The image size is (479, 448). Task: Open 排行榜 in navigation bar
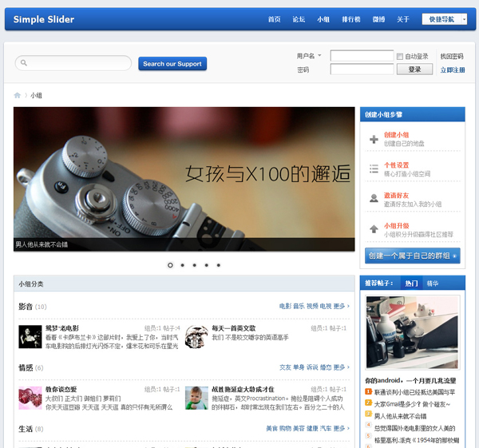350,19
